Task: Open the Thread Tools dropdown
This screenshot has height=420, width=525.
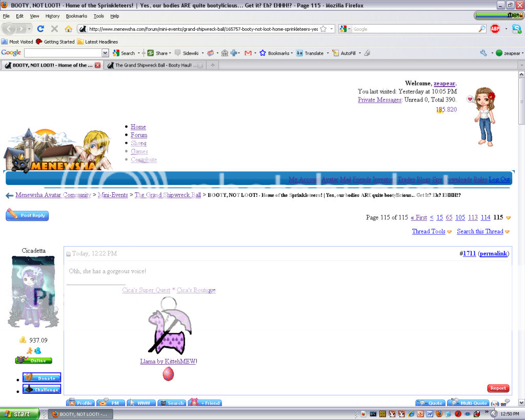Action: [432, 231]
